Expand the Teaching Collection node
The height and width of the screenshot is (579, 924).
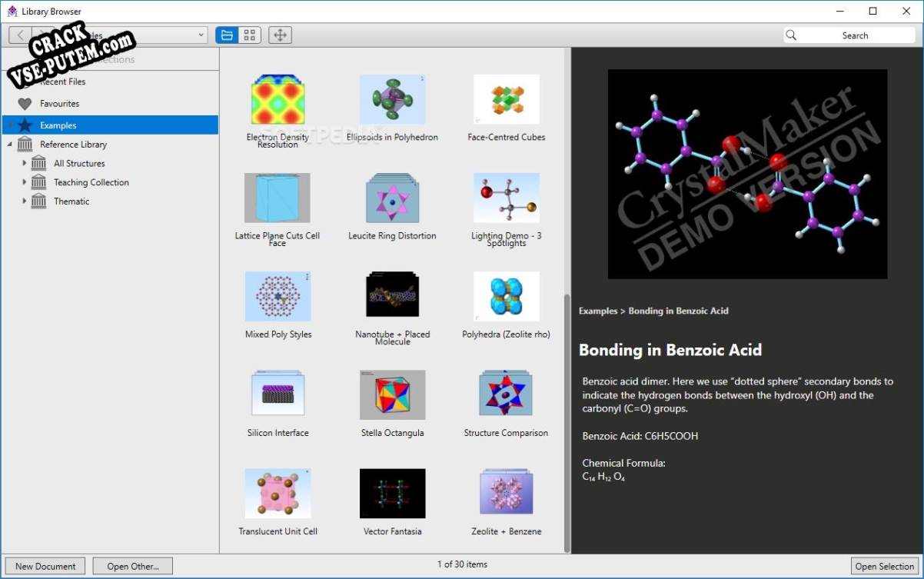(25, 182)
